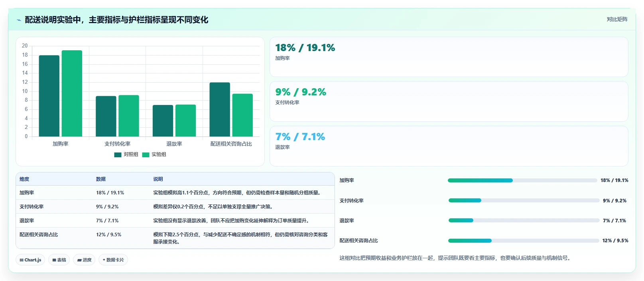This screenshot has width=644, height=281.
Task: Click the card title 配送说明实验中
Action: tap(116, 20)
